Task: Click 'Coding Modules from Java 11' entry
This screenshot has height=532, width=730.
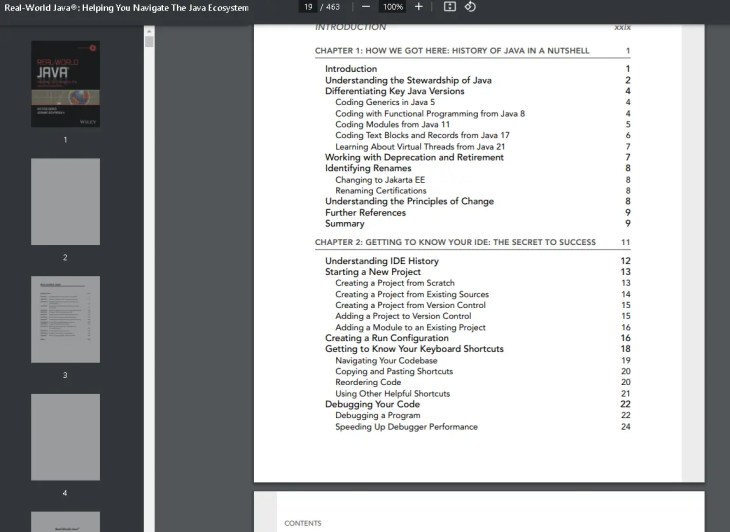Action: pos(392,124)
